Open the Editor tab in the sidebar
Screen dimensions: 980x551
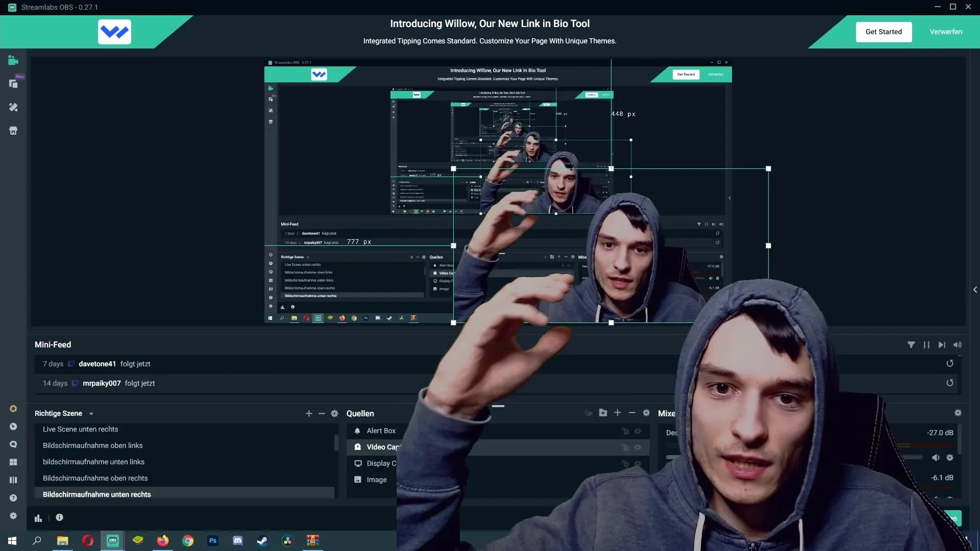[13, 61]
